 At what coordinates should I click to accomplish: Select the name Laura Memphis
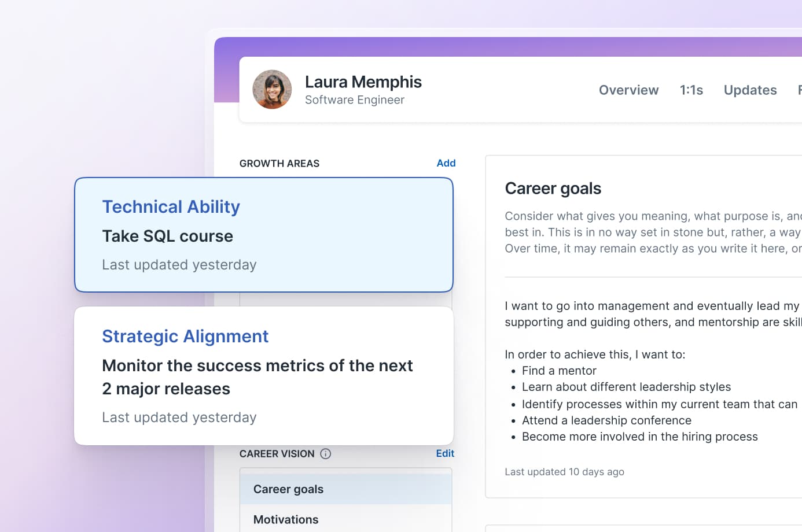click(x=363, y=82)
